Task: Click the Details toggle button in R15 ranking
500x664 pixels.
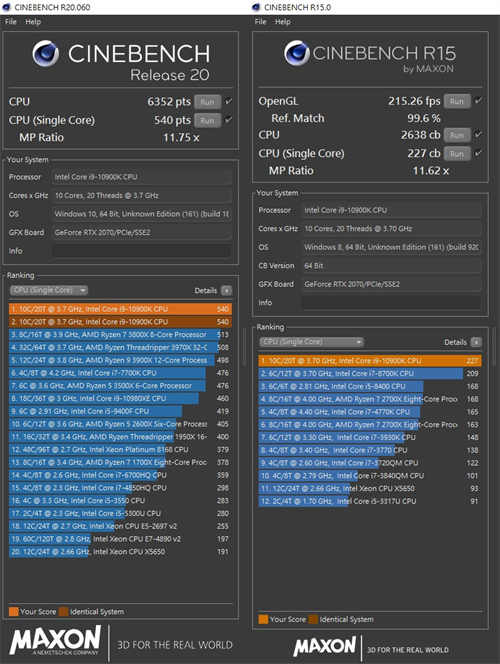Action: click(476, 342)
